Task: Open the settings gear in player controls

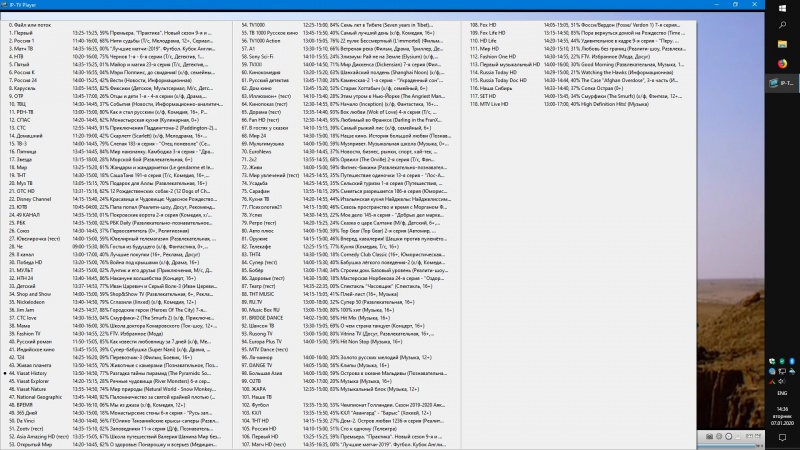Action: [719, 436]
